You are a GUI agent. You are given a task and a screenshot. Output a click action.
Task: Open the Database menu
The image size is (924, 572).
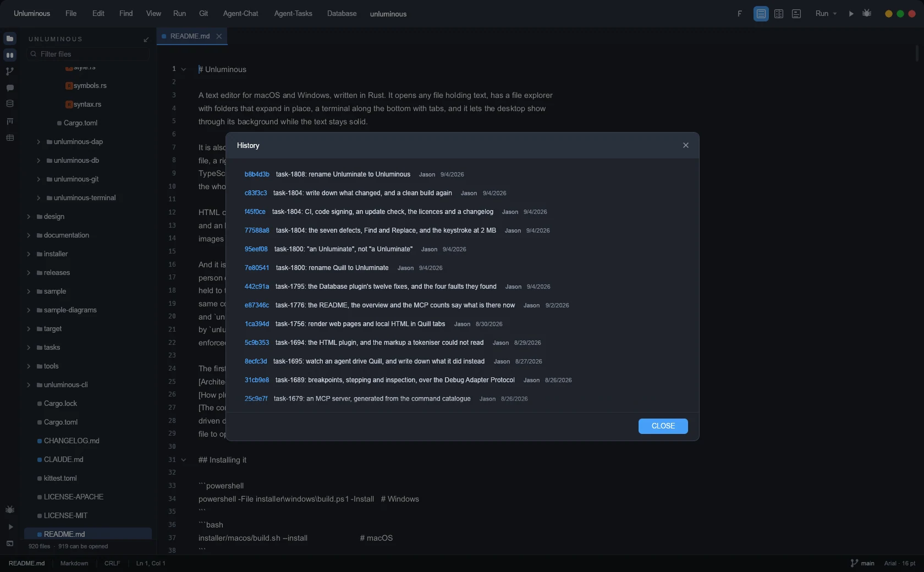click(342, 14)
